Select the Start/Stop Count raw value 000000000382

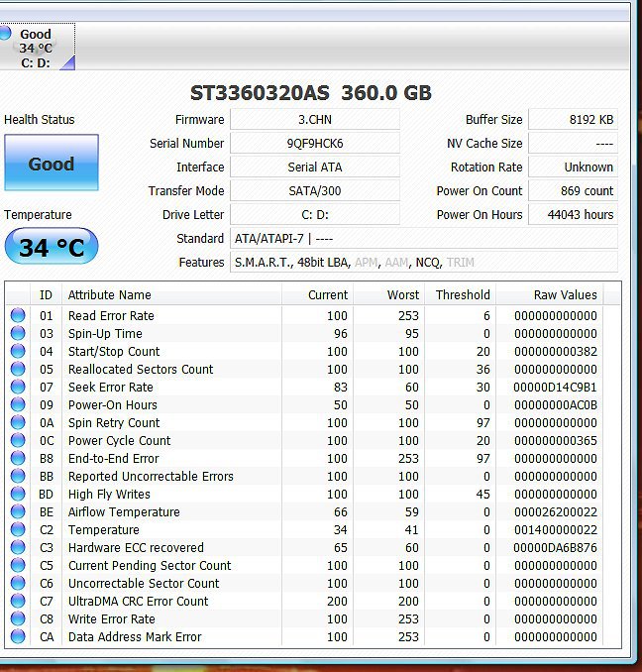click(555, 352)
